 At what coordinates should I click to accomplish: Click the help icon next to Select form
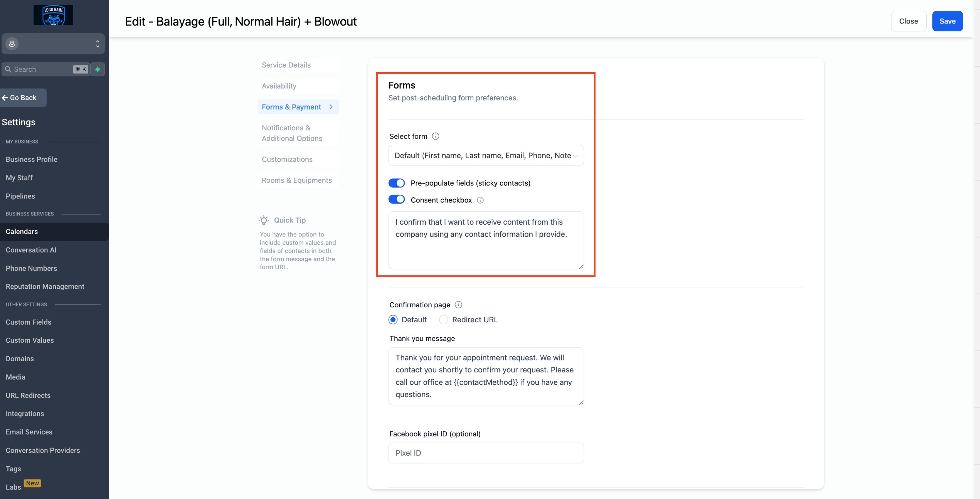coord(436,135)
